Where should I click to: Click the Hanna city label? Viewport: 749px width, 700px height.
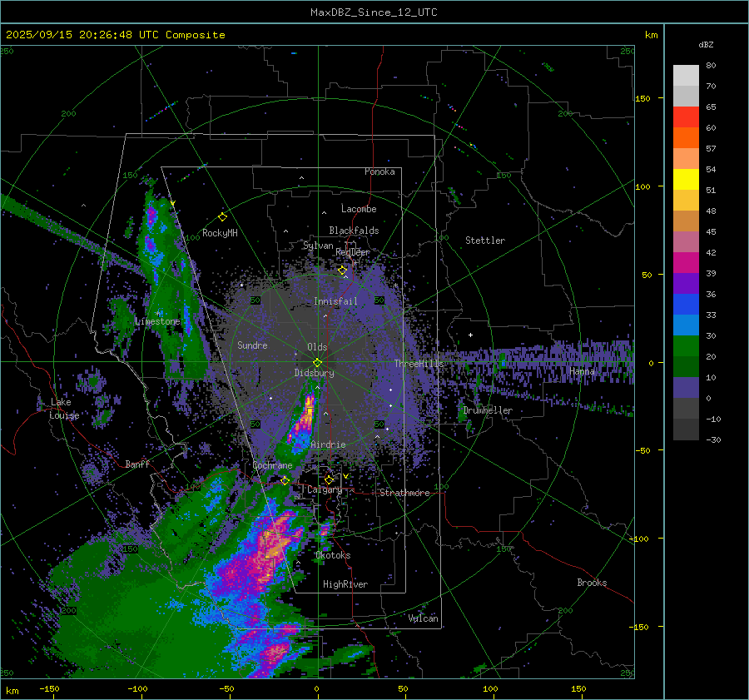(582, 371)
